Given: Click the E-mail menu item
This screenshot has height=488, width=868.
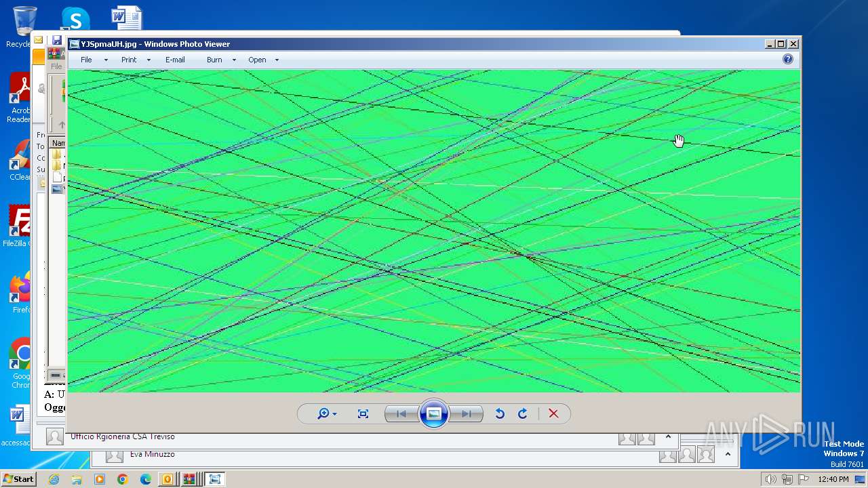Looking at the screenshot, I should click(175, 60).
